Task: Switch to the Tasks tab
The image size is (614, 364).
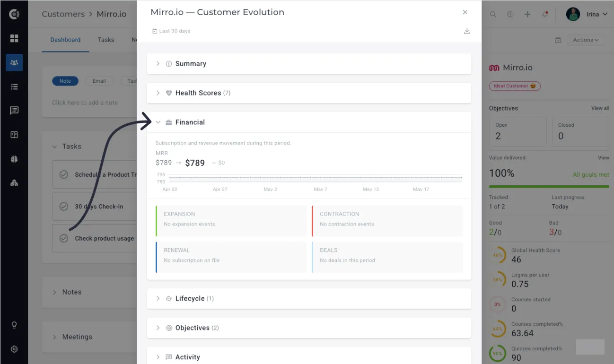Action: (x=106, y=40)
